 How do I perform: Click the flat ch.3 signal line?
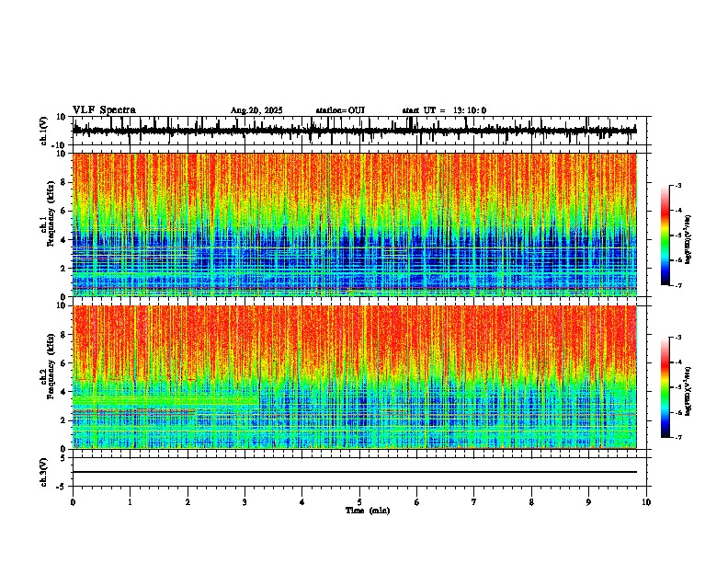point(354,472)
